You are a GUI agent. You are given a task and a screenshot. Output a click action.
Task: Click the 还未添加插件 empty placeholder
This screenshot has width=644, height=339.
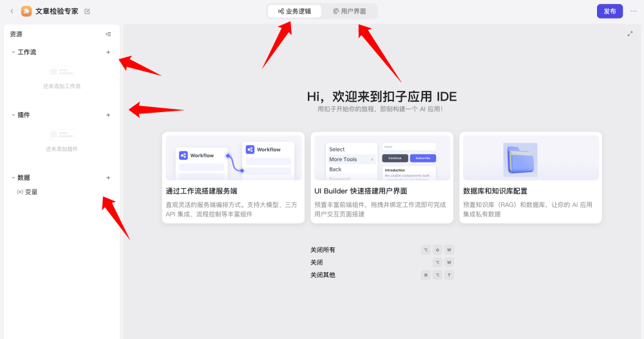click(62, 140)
